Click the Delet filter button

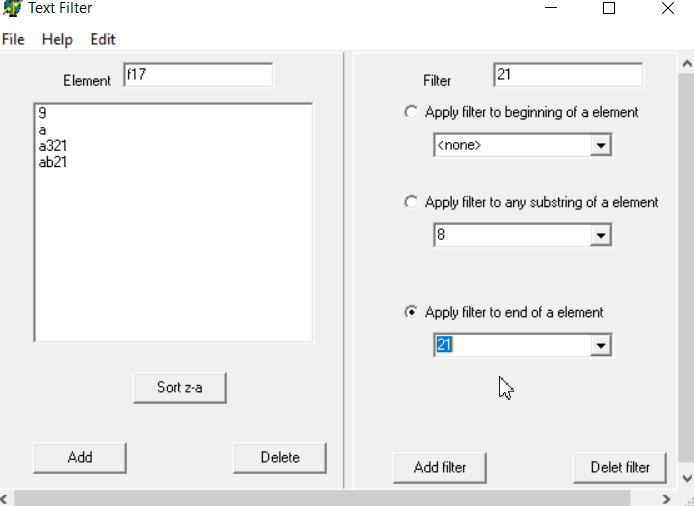point(620,467)
